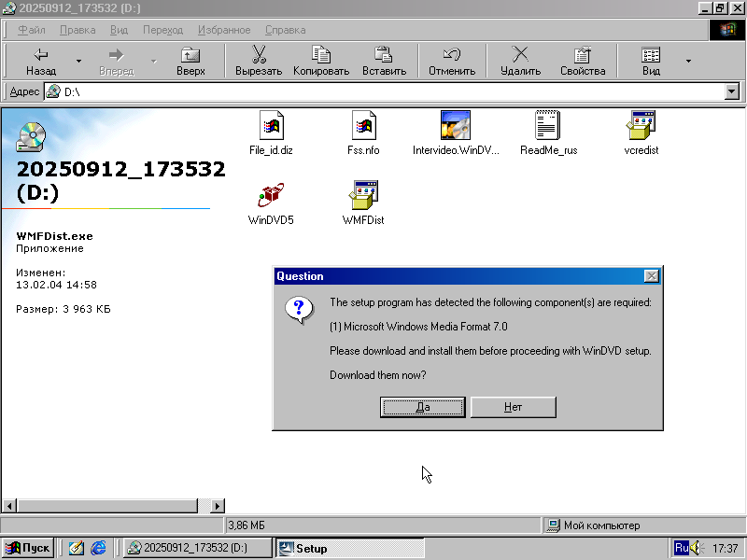Go up one level with Вверх

tap(190, 61)
